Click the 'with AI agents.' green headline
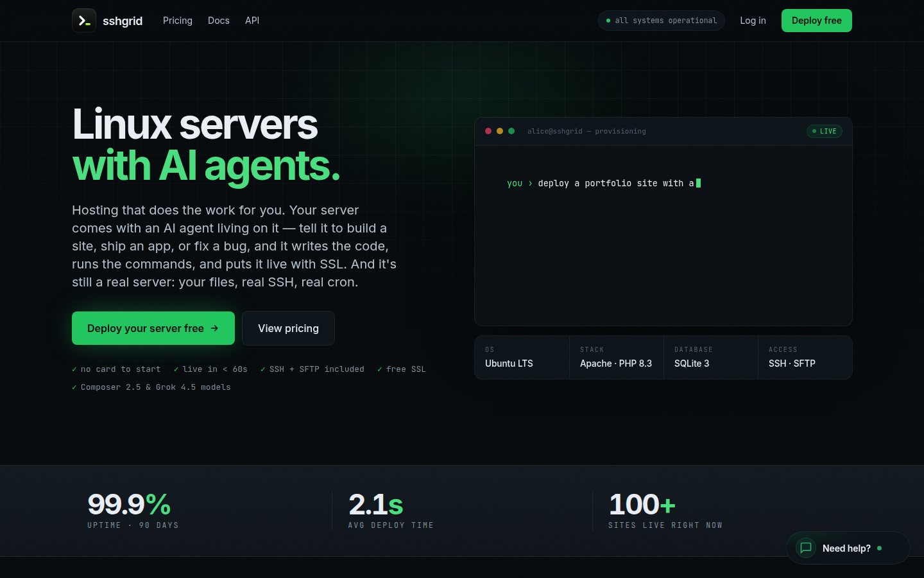 coord(207,166)
